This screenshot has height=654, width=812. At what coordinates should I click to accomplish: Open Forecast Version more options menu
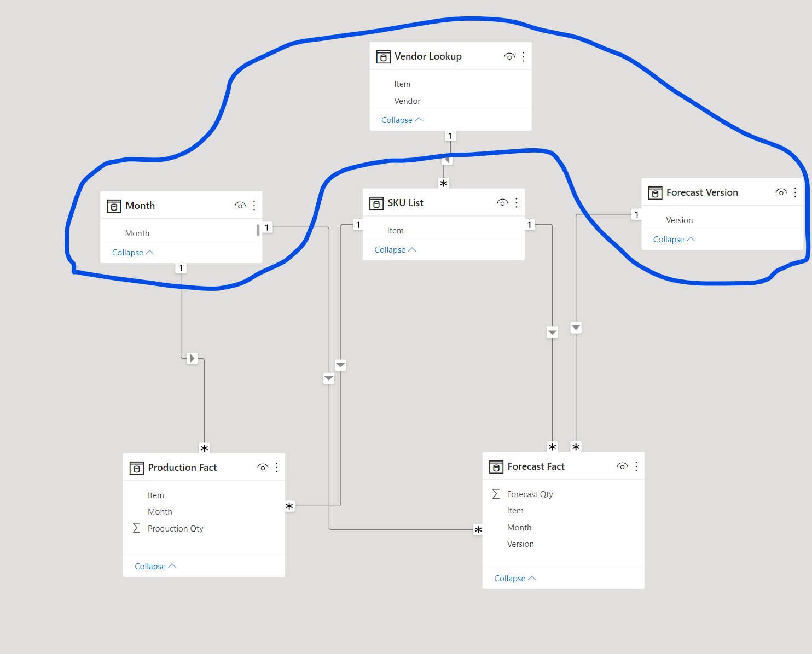click(795, 192)
